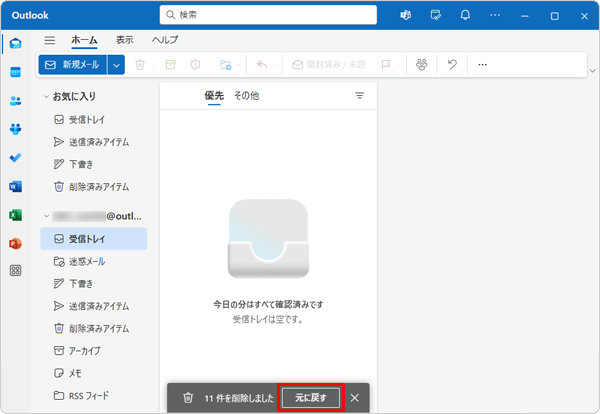Image resolution: width=600 pixels, height=414 pixels.
Task: Open People contacts in left rail
Action: point(15,101)
